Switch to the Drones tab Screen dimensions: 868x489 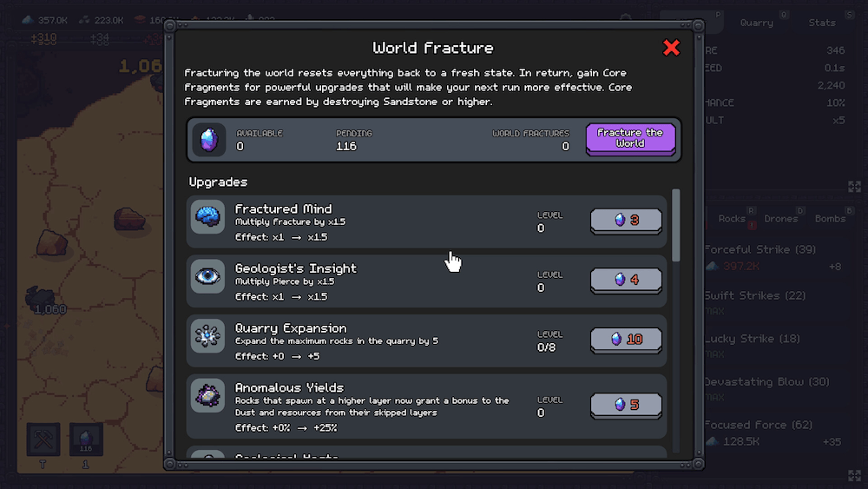click(x=781, y=219)
